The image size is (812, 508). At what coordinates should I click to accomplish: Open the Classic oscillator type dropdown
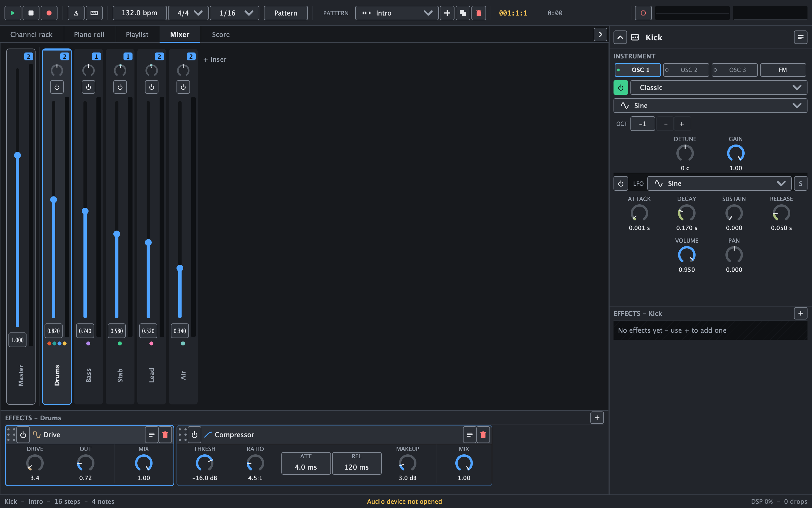pyautogui.click(x=719, y=87)
